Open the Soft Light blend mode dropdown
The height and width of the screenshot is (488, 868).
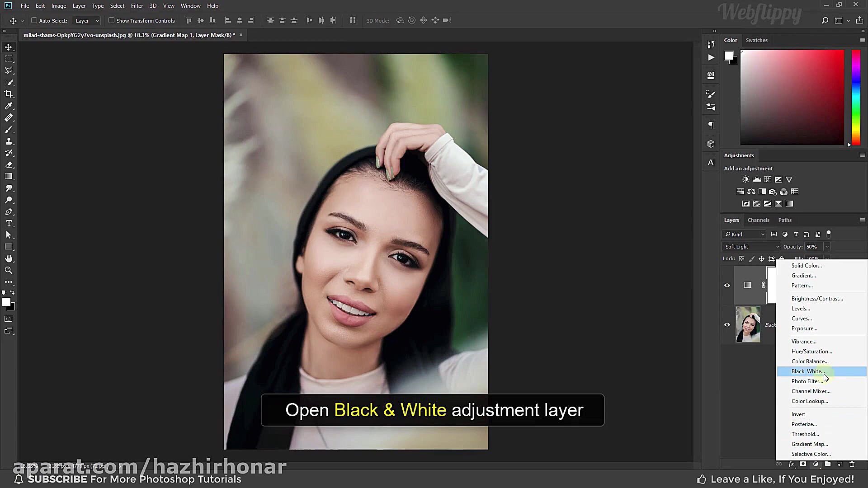(x=751, y=247)
